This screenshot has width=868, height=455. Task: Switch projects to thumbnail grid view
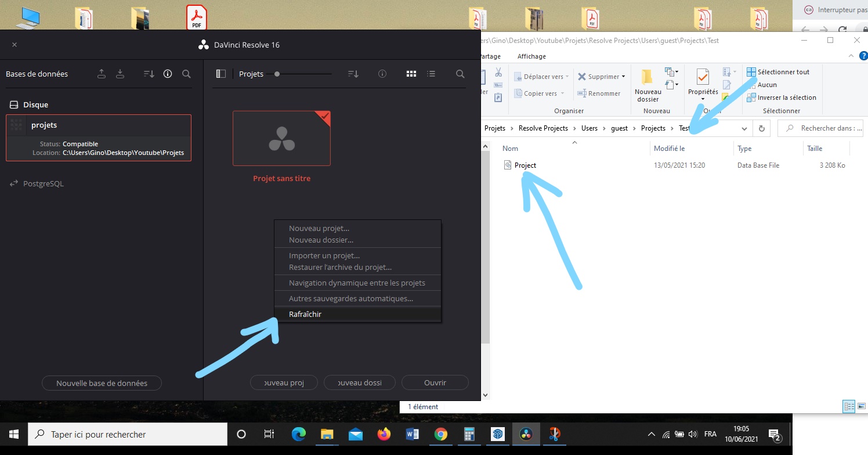(411, 74)
